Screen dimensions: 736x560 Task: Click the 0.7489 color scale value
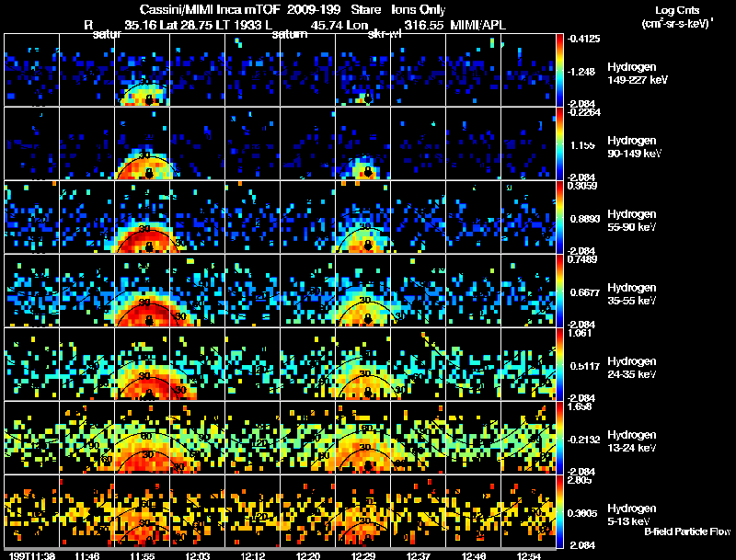582,259
